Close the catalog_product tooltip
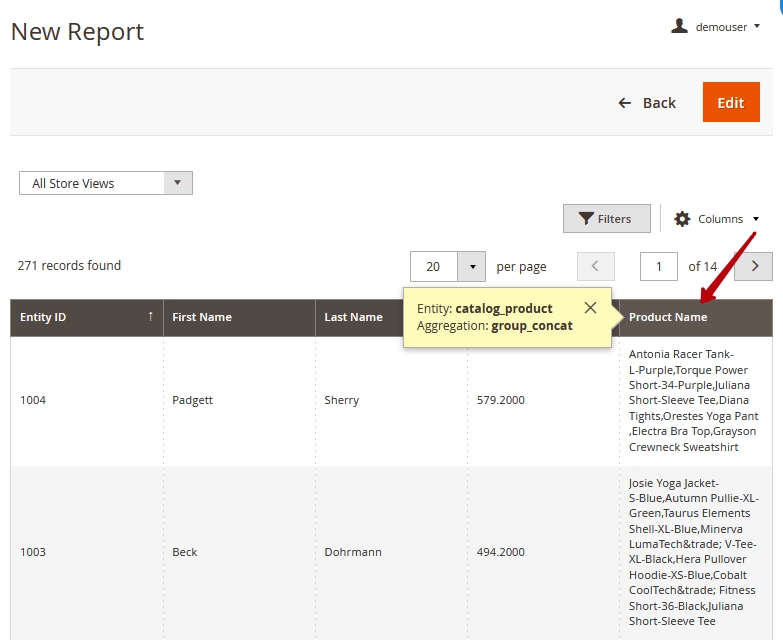 590,308
